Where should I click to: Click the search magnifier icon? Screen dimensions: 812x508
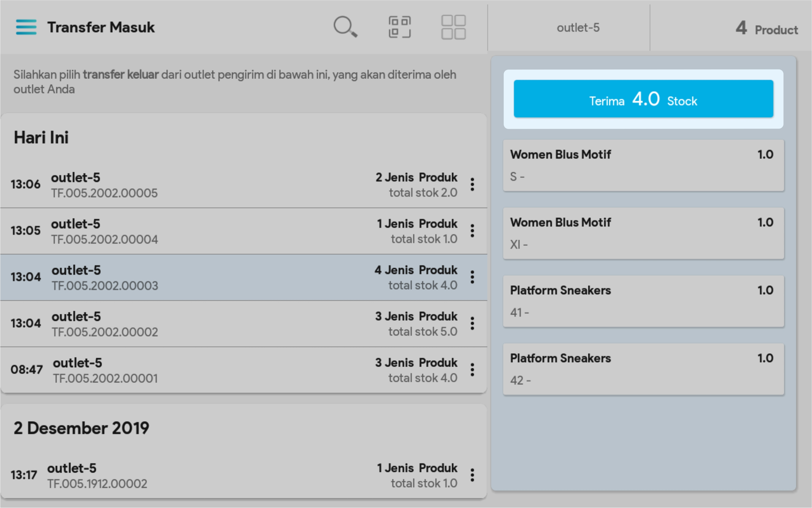345,27
